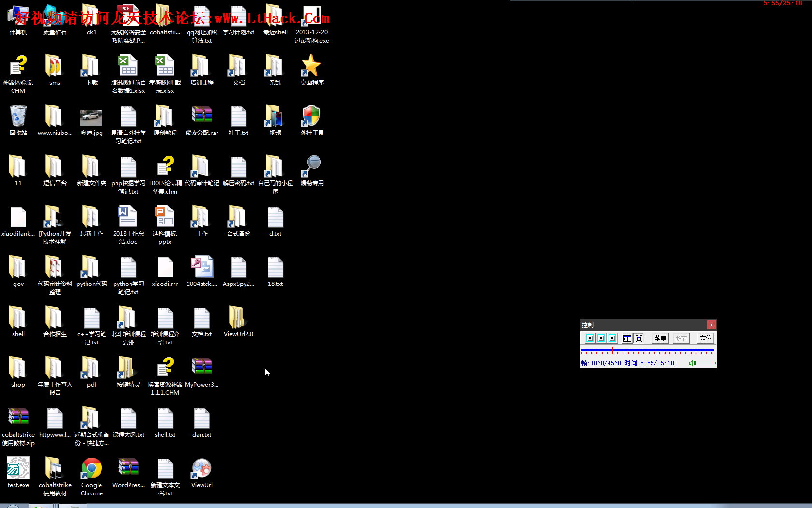The height and width of the screenshot is (508, 812).
Task: Toggle windowed fit mode in 控制 panel
Action: [627, 338]
